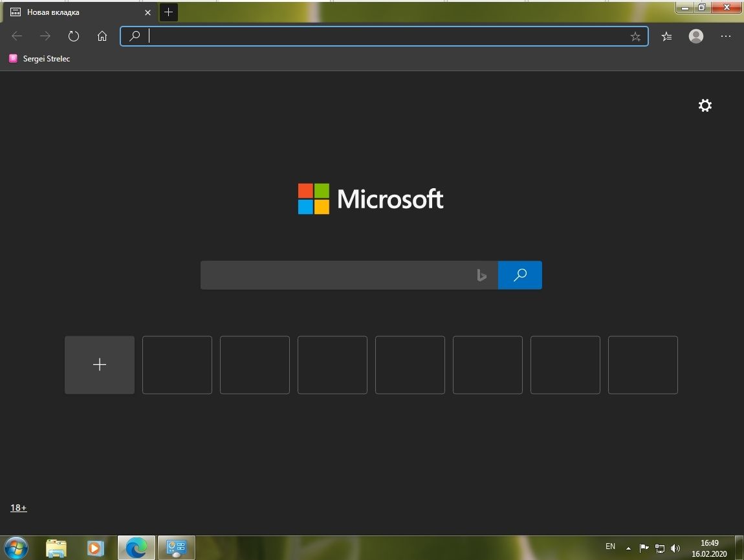Click the 18+ link
744x560 pixels.
click(x=19, y=508)
